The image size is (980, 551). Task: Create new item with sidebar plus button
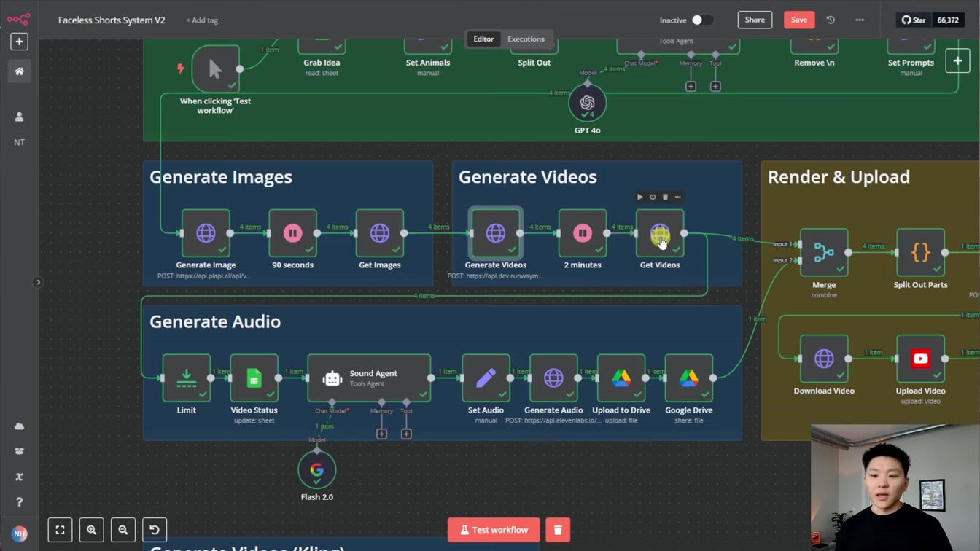point(19,42)
